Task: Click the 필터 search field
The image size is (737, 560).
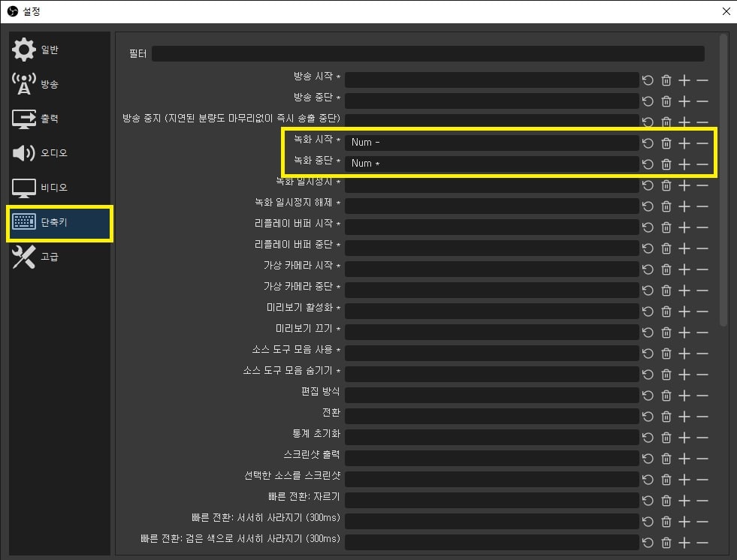Action: tap(427, 53)
